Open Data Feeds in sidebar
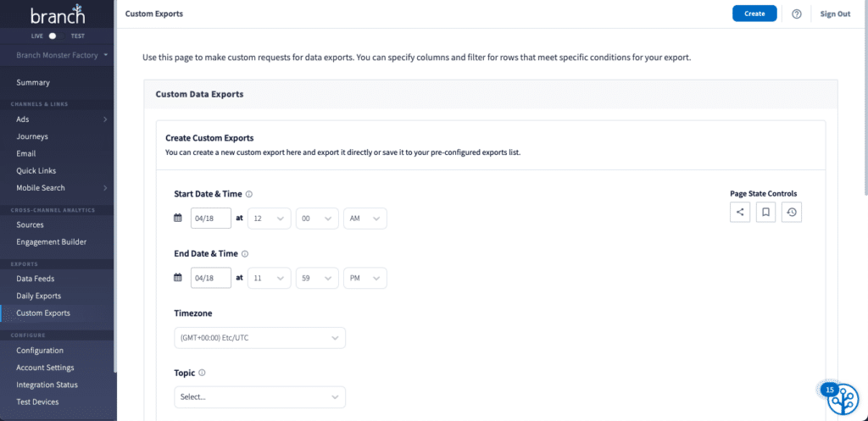The image size is (868, 421). click(x=36, y=279)
